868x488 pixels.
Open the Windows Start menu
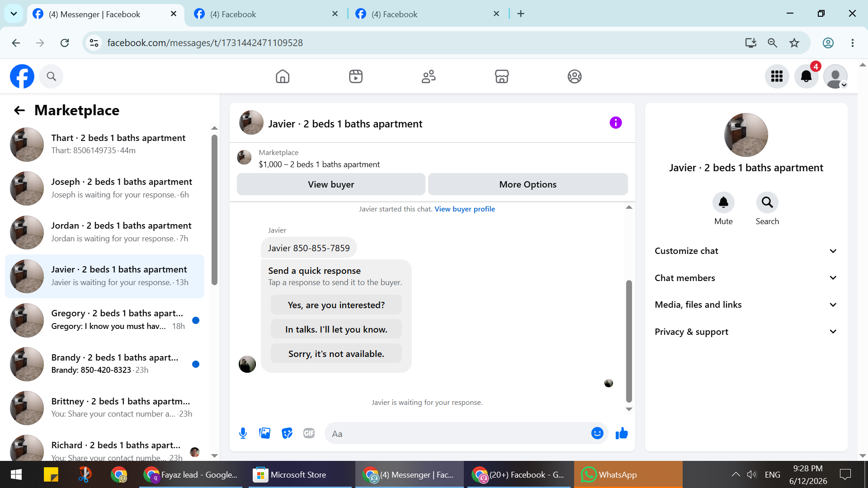pyautogui.click(x=16, y=474)
